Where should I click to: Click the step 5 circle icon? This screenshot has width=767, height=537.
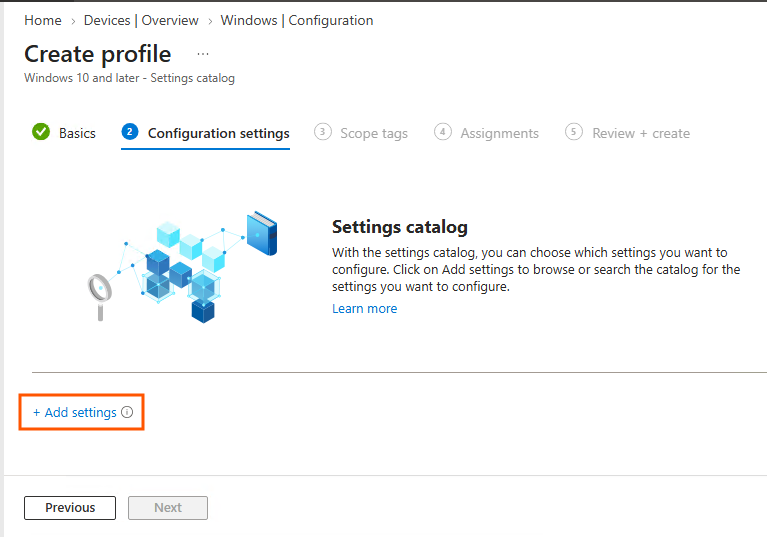[x=574, y=132]
